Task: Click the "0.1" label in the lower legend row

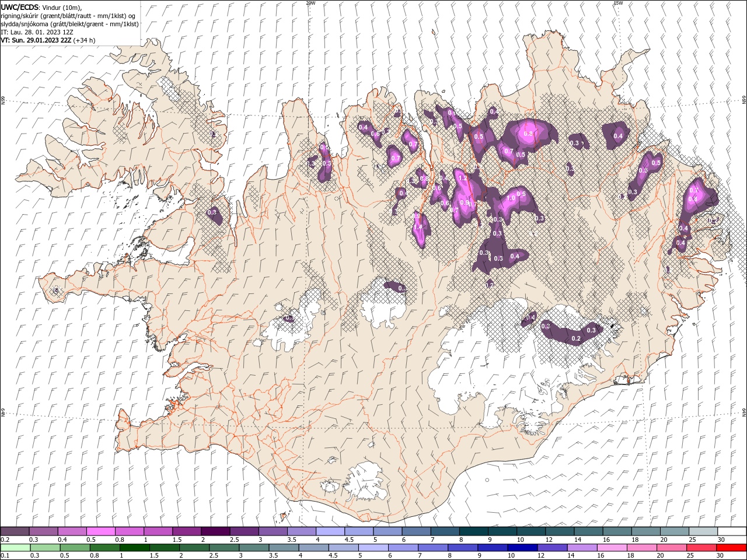Action: click(5, 556)
